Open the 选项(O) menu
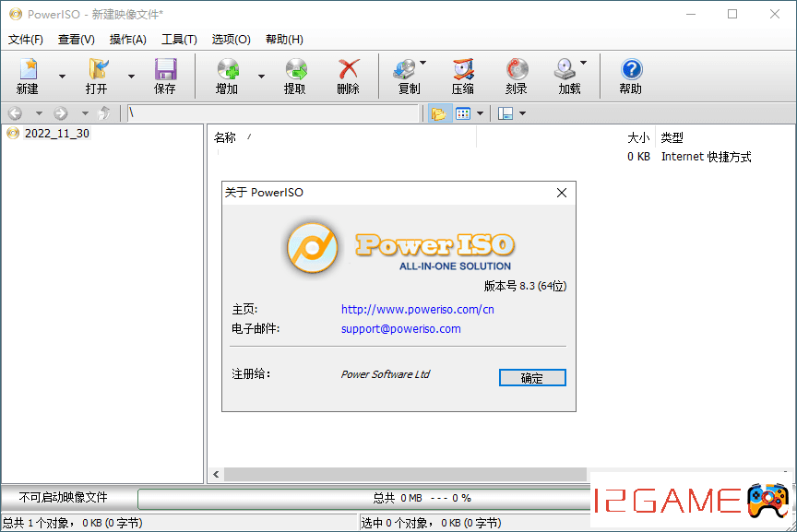 pyautogui.click(x=232, y=40)
